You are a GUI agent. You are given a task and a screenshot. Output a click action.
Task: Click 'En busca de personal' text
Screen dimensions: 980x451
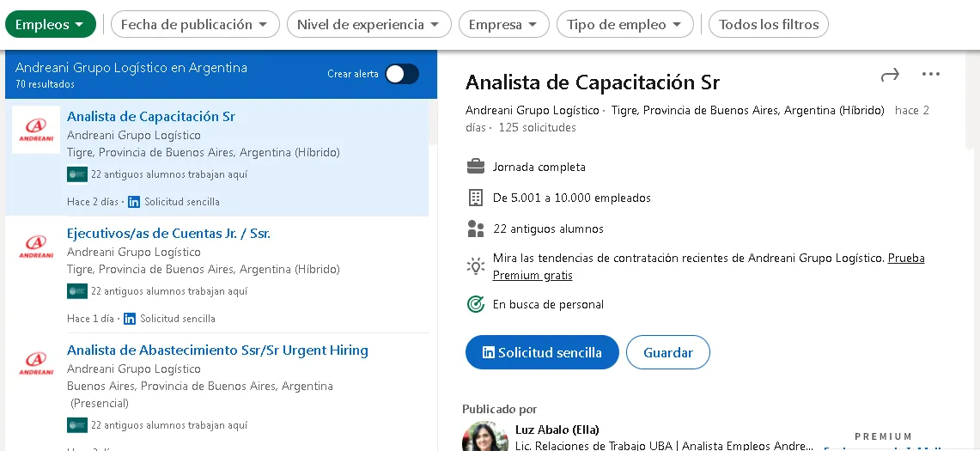[548, 305]
